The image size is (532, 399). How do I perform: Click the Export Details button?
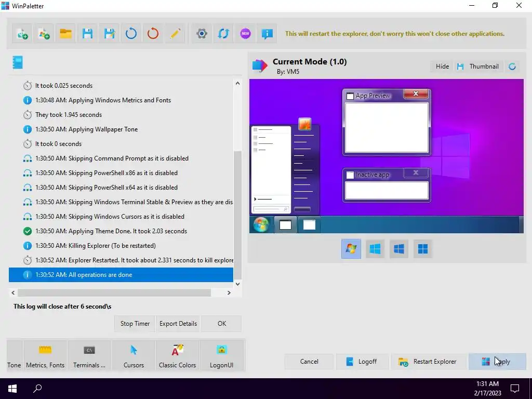tap(178, 324)
